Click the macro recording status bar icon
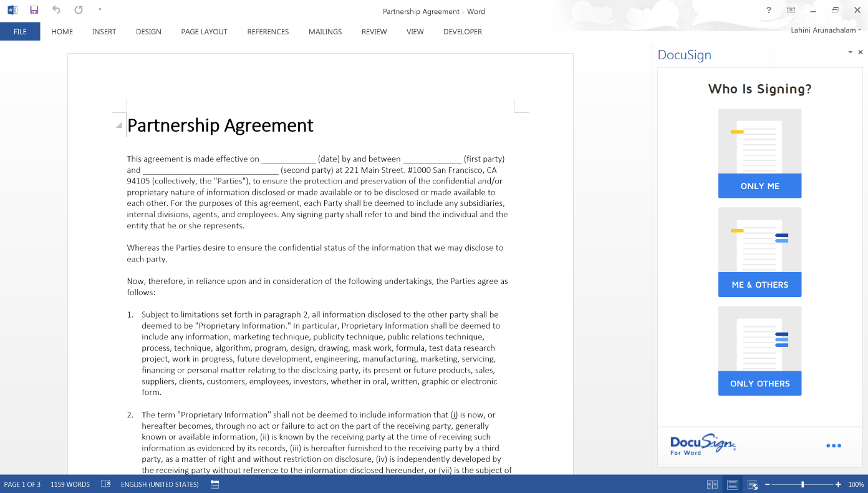Screen dimensions: 868x493 [x=215, y=484]
